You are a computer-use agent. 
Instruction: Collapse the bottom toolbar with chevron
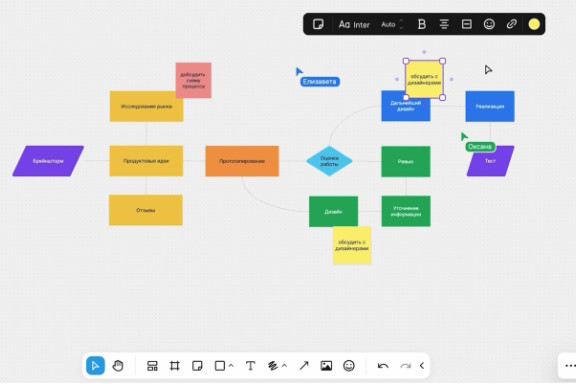pos(422,366)
